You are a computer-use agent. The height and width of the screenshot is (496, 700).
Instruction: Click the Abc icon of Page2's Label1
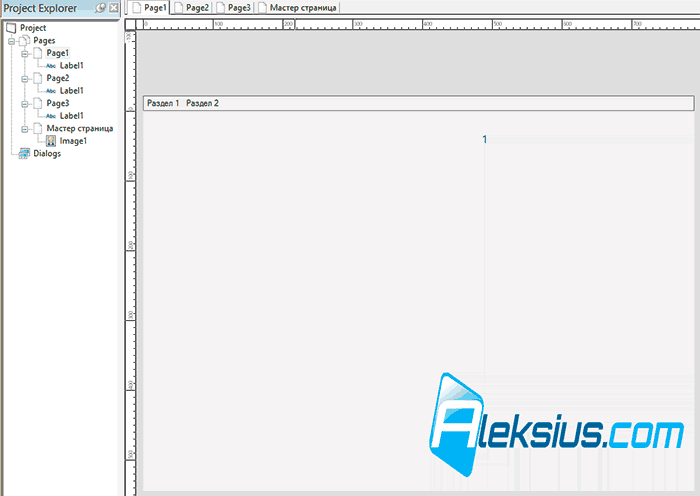(x=51, y=91)
